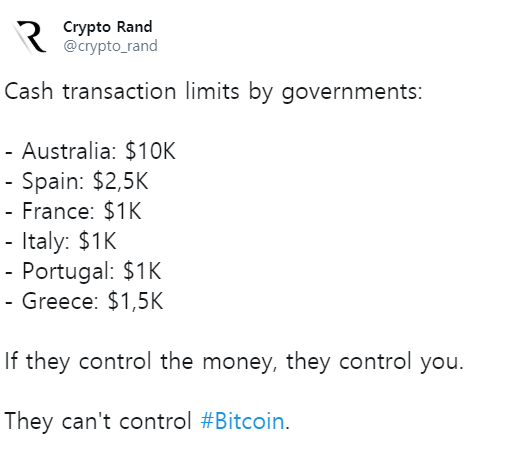The width and height of the screenshot is (529, 451).
Task: Click the word Portugal in the list
Action: 65,271
